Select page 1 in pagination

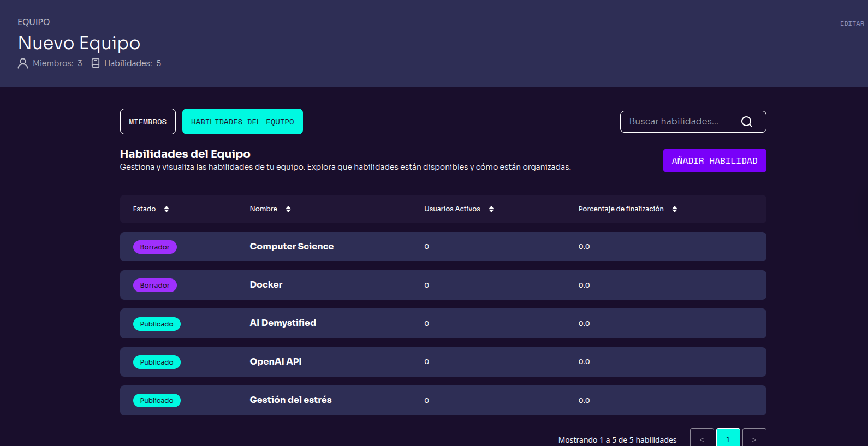(728, 438)
